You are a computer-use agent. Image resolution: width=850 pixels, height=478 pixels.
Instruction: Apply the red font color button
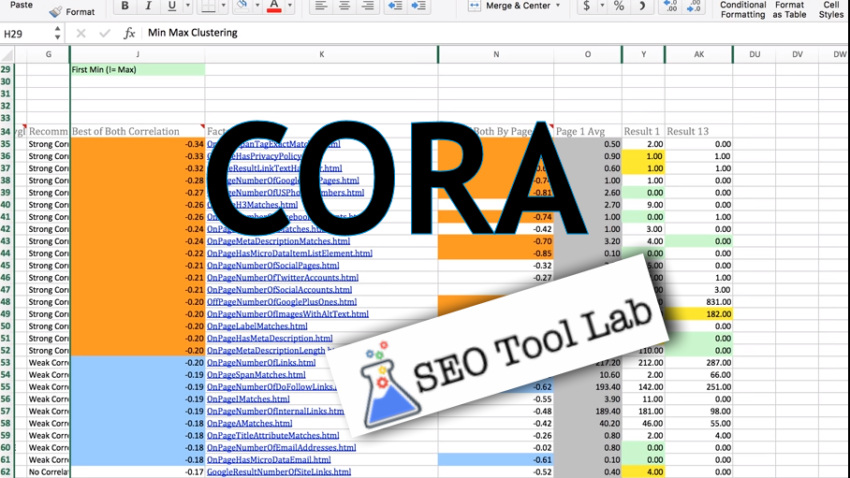274,6
